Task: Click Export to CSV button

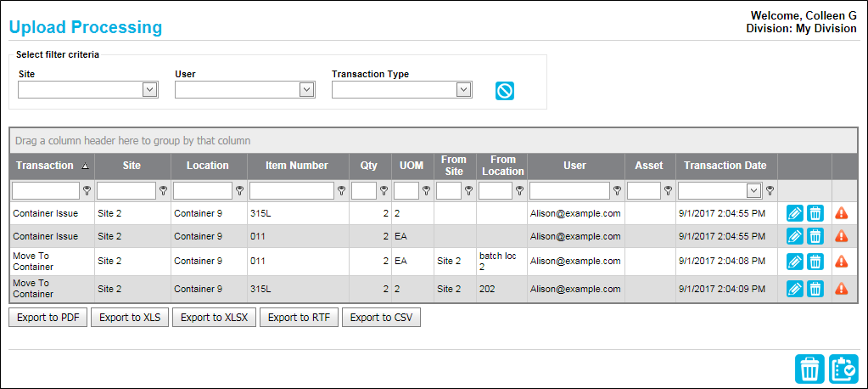Action: click(x=382, y=318)
